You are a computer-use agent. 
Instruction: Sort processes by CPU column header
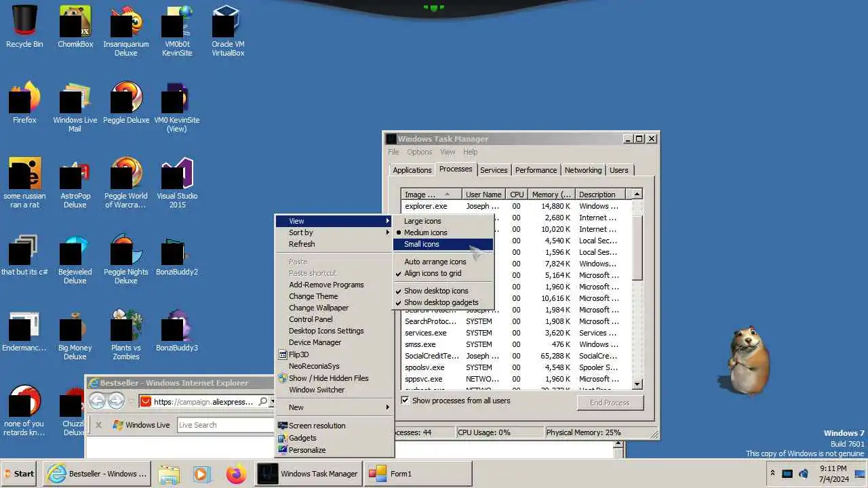coord(517,195)
